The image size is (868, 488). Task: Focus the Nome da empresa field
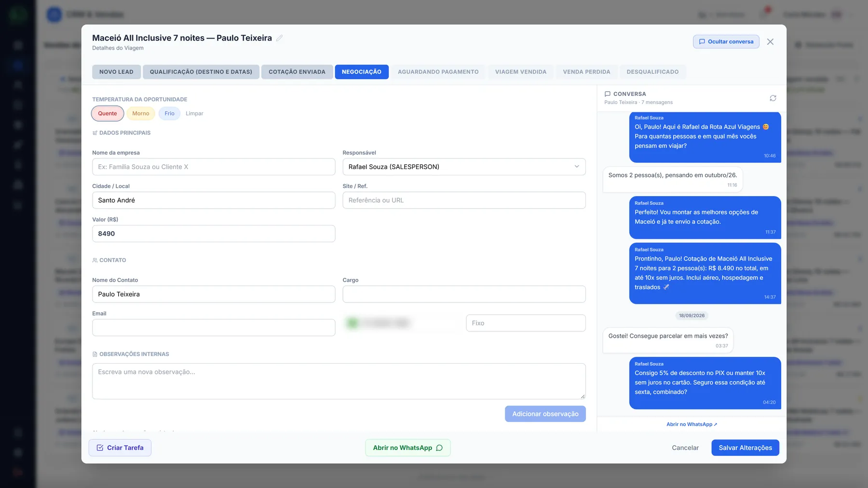coord(214,167)
